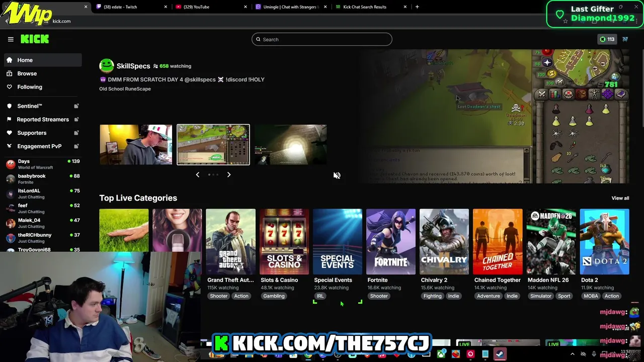Open theRICHbunny channel in sidebar list
Viewport: 644px width, 362px height.
tap(43, 238)
